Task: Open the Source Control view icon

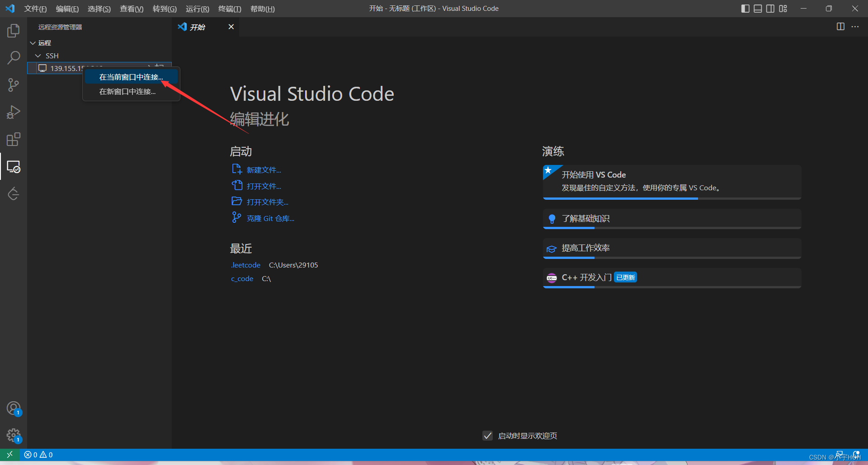Action: click(x=14, y=85)
